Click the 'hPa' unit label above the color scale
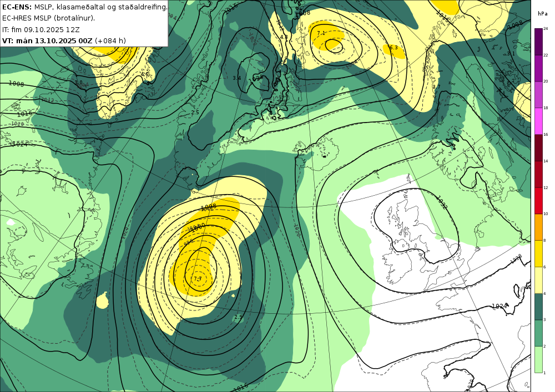 542,14
